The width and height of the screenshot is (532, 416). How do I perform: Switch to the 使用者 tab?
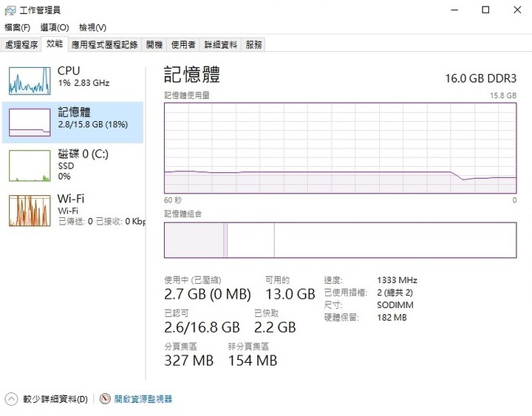(183, 45)
